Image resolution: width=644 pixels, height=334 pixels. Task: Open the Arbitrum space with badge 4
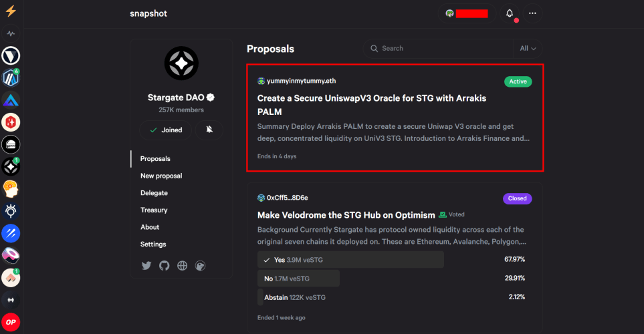coord(11,78)
